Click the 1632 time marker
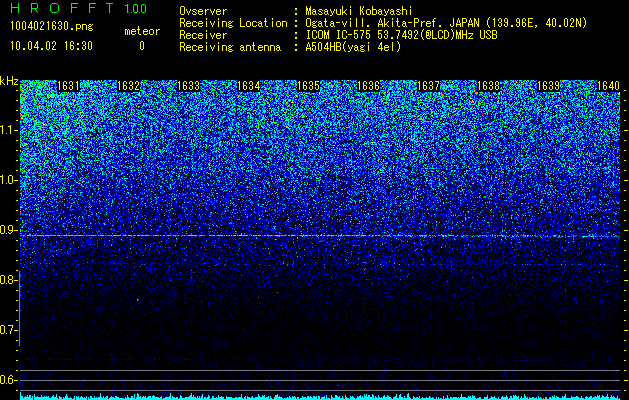The image size is (629, 400). (x=128, y=86)
